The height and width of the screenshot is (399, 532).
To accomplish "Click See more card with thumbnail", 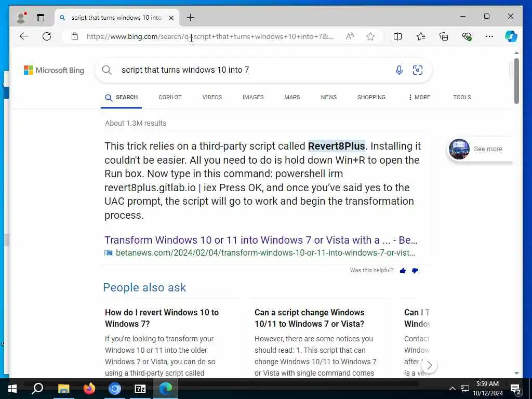I will 479,149.
